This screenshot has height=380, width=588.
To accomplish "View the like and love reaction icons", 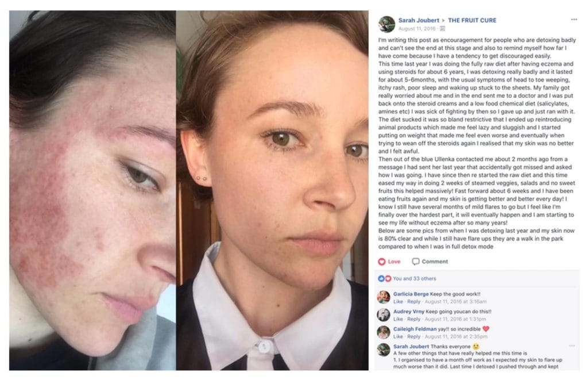I will click(x=385, y=278).
